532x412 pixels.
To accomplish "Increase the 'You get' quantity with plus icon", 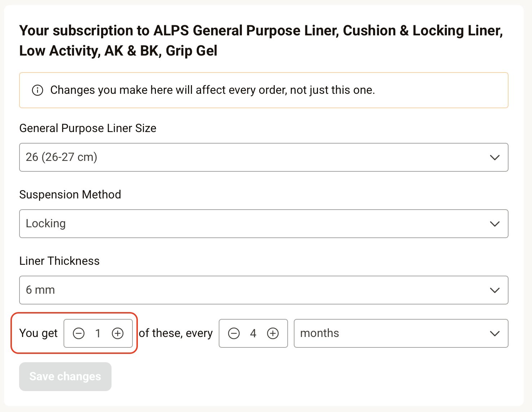I will [118, 333].
